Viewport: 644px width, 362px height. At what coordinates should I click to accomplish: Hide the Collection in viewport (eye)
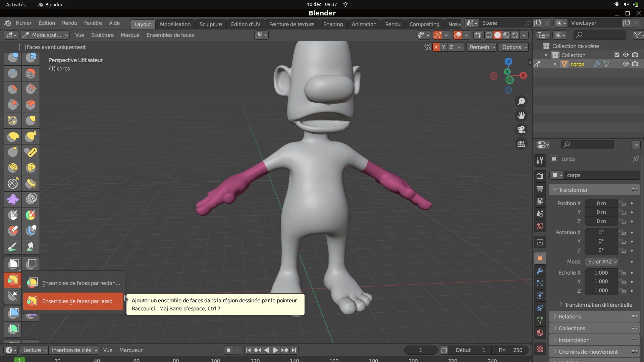point(626,55)
